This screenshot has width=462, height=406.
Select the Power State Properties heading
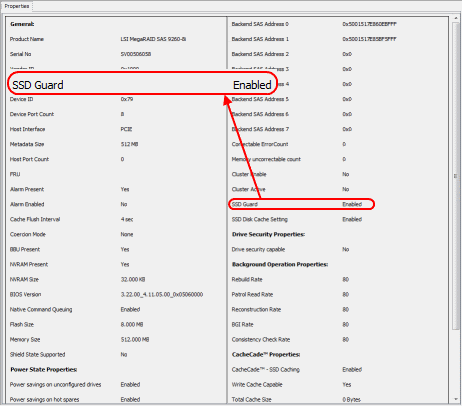click(44, 369)
